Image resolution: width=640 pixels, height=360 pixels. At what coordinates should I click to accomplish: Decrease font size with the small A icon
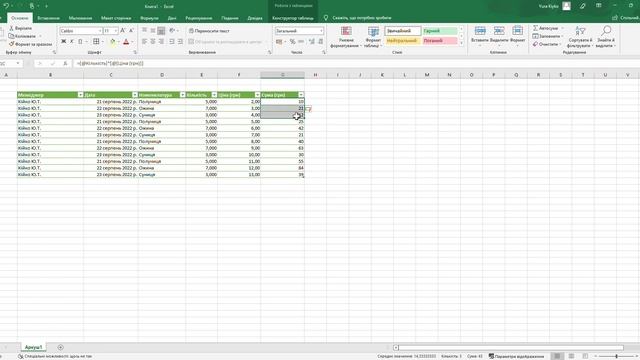click(131, 31)
